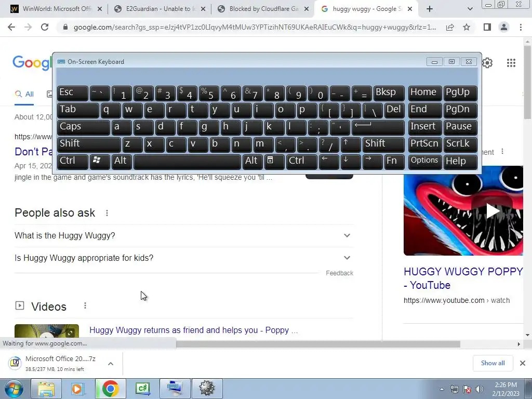Click the horizontal page scrollbar
532x399 pixels.
(317, 344)
